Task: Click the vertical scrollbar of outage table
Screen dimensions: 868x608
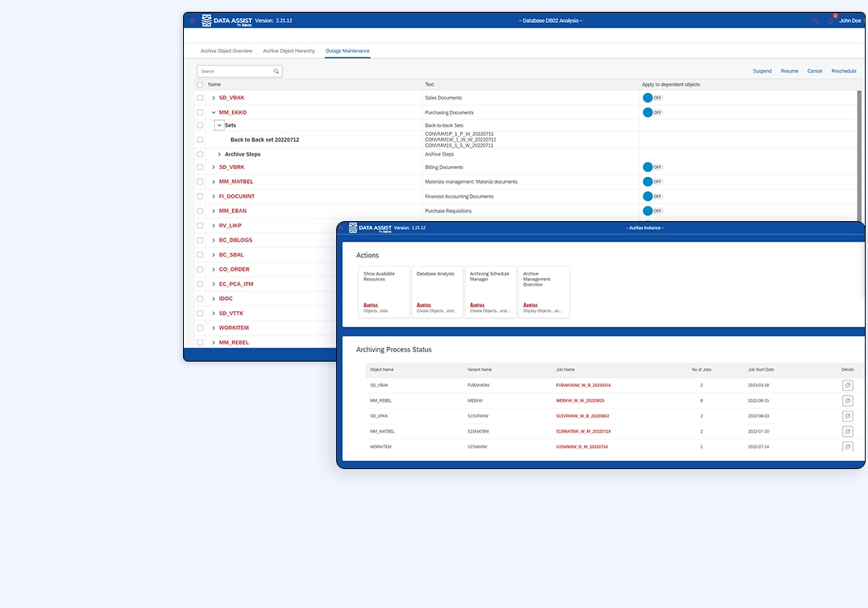Action: [x=859, y=155]
